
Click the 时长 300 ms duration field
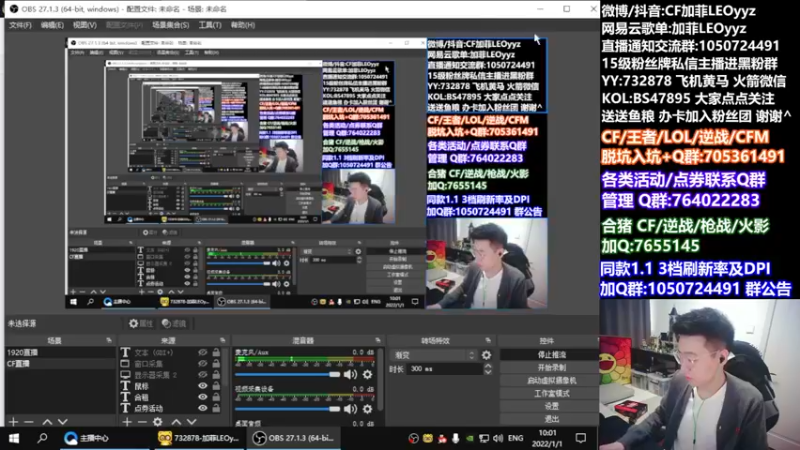pos(444,368)
